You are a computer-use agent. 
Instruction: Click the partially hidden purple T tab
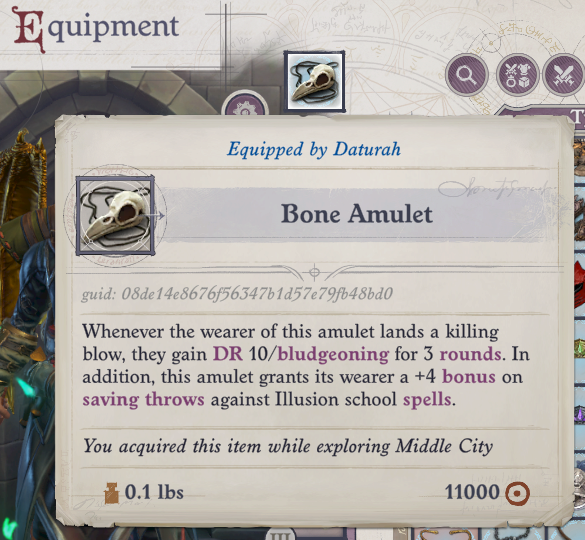(578, 117)
